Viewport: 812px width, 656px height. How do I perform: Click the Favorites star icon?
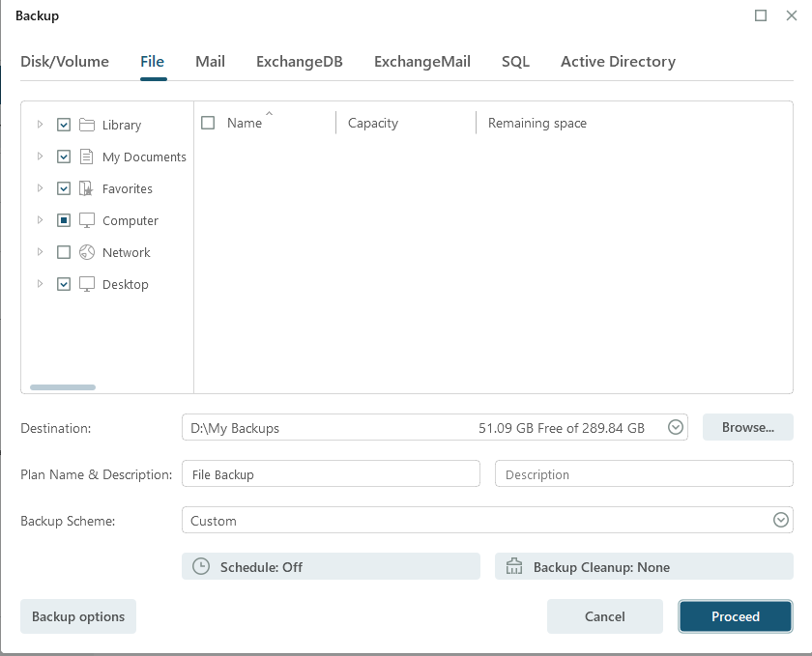pos(86,188)
